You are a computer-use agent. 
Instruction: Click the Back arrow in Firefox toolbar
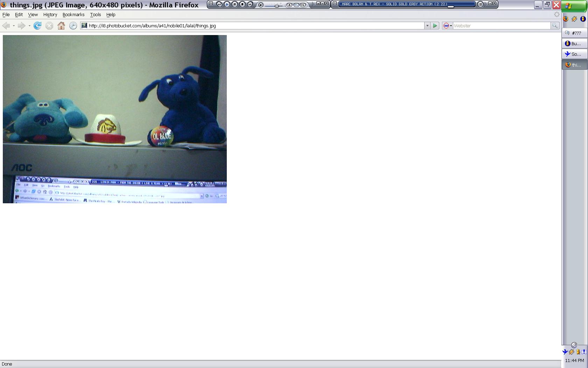(6, 26)
